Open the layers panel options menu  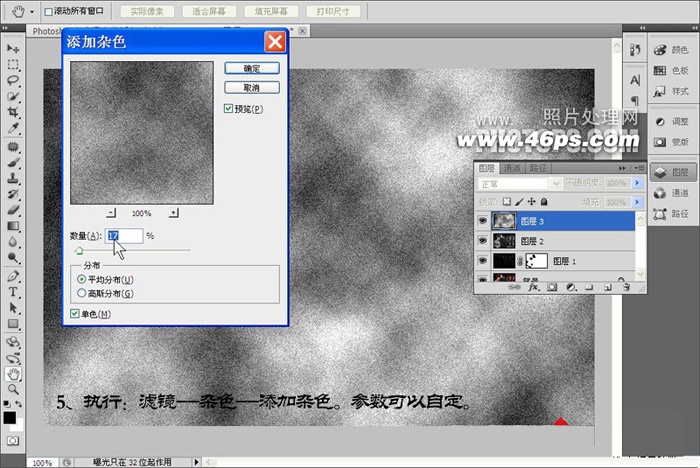639,168
